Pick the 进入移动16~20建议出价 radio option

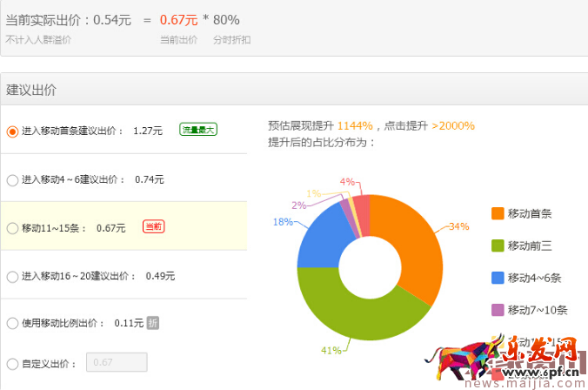(12, 277)
